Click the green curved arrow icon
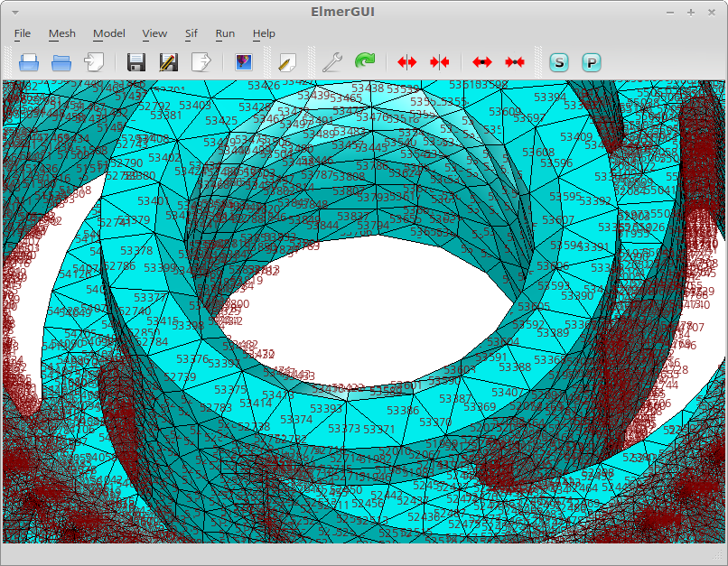Image resolution: width=728 pixels, height=566 pixels. pyautogui.click(x=365, y=61)
